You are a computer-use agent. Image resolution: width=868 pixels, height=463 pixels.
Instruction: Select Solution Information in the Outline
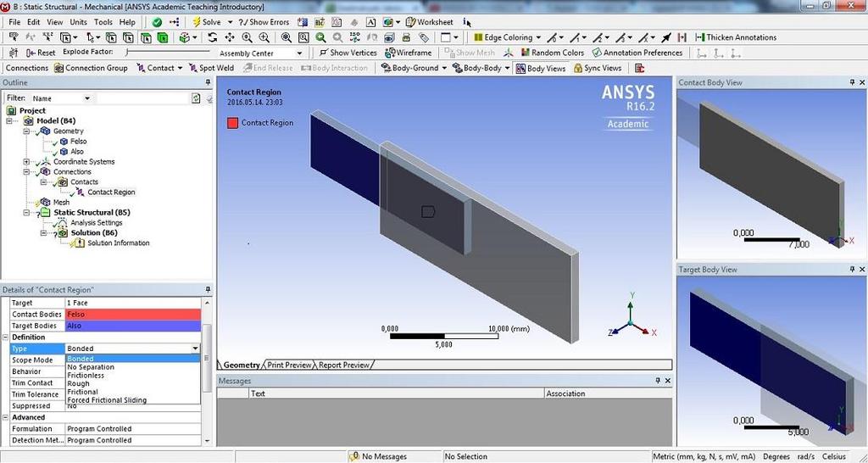119,243
